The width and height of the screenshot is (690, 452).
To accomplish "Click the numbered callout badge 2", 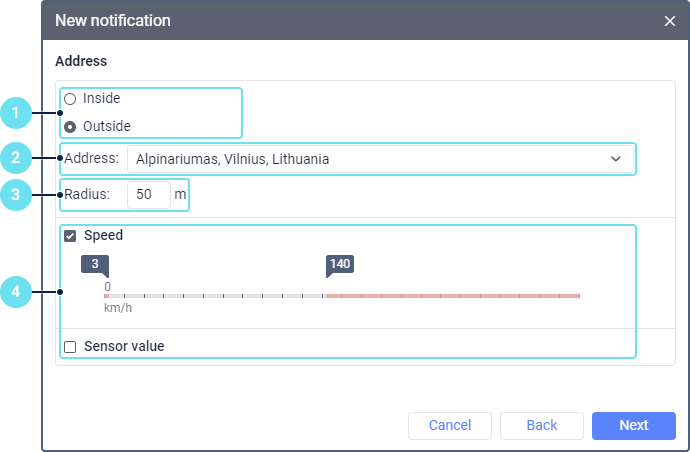I will [x=16, y=158].
